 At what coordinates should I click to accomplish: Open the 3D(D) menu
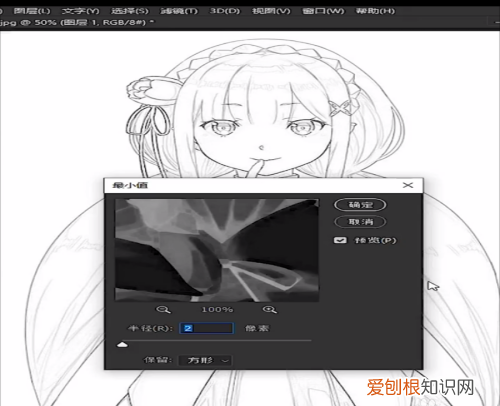(225, 11)
